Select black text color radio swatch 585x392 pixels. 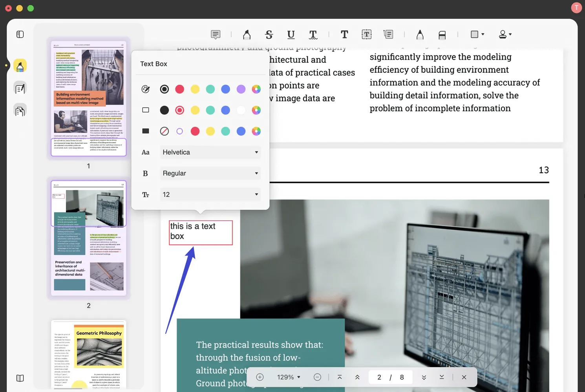[x=165, y=89]
